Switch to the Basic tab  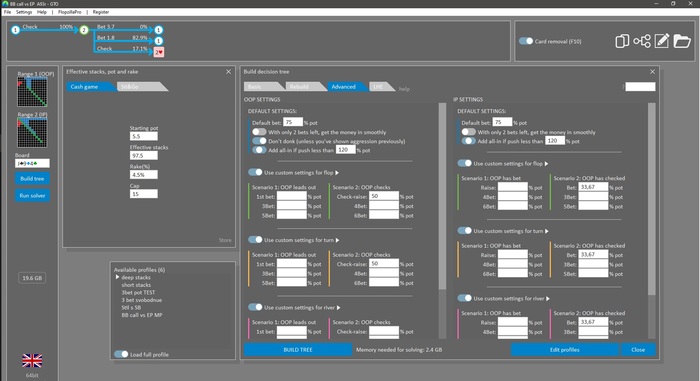[x=263, y=87]
